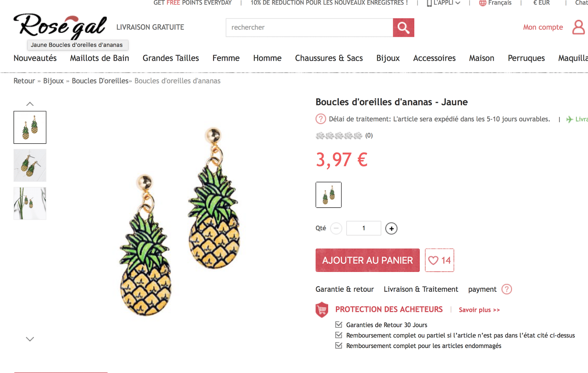Click the AJOUTER AU PANIER button
This screenshot has height=373, width=588.
tap(367, 260)
